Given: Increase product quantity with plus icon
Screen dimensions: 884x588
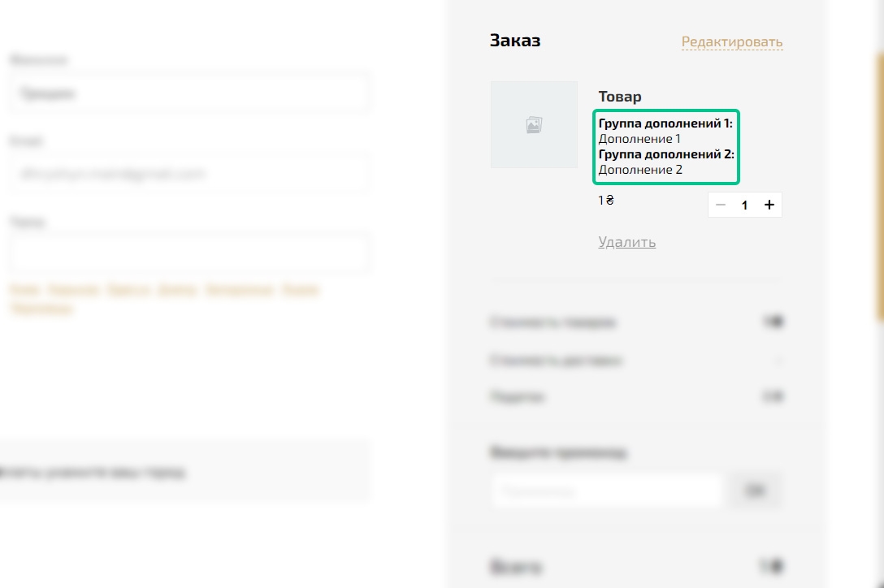Looking at the screenshot, I should 769,205.
